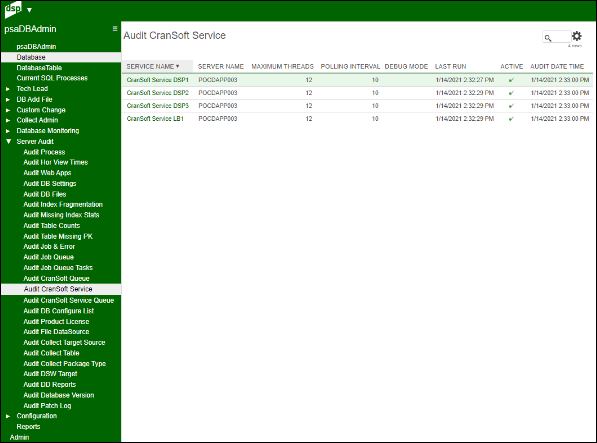Open Audit Job Queue Tasks page
The height and width of the screenshot is (443, 597).
(x=58, y=268)
